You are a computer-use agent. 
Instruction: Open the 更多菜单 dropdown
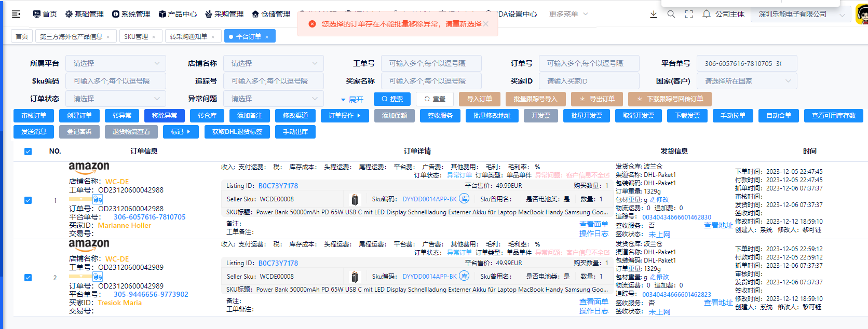point(568,14)
